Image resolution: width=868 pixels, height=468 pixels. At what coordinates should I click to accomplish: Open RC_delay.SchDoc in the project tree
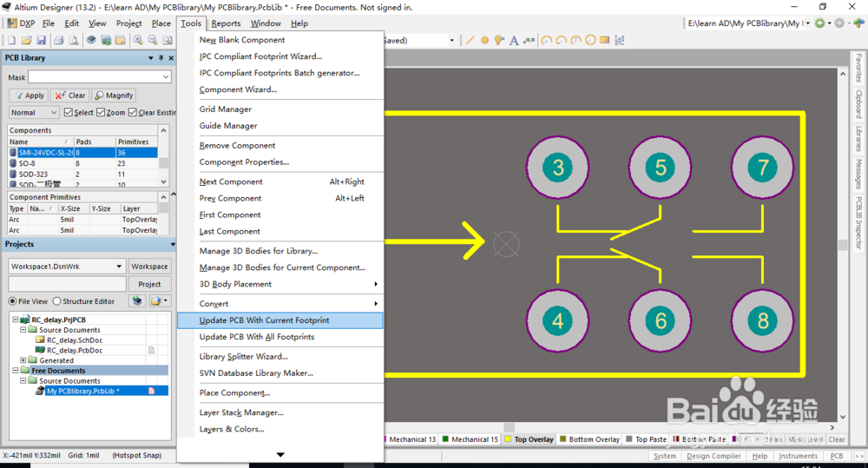tap(74, 340)
